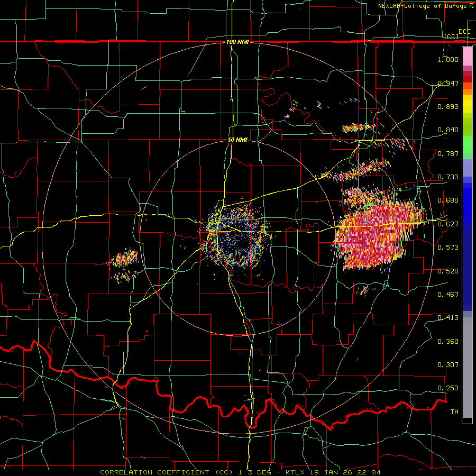This screenshot has height=476, width=476.
Task: Click the TH threshold label
Action: 454,411
